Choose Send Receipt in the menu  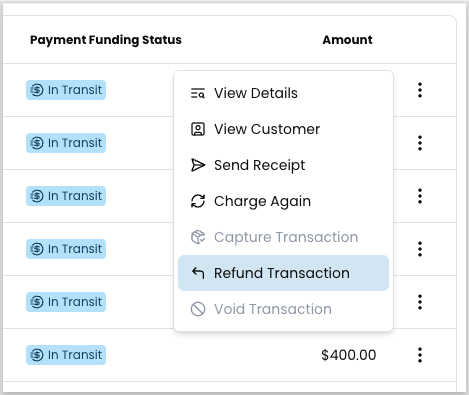pyautogui.click(x=283, y=165)
